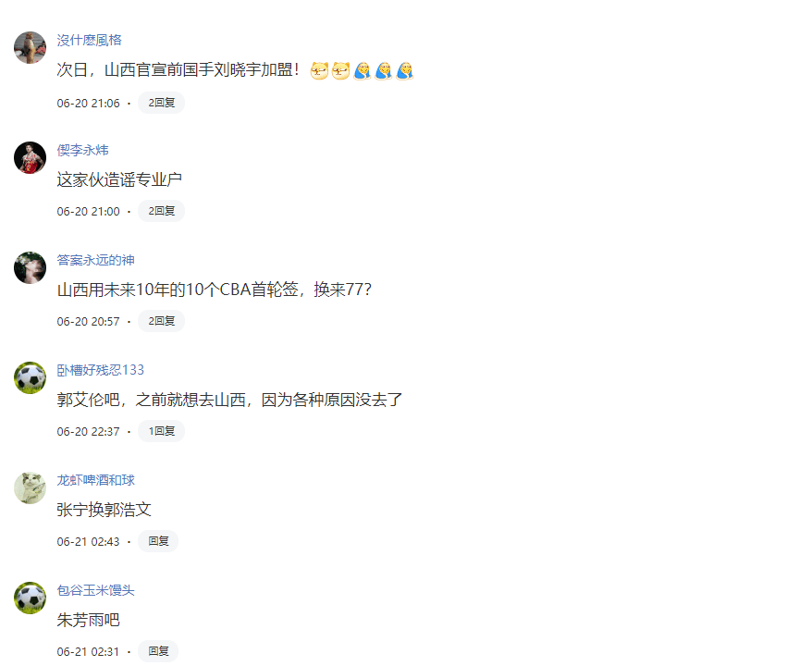The image size is (812, 666).
Task: Open avatar of user 偰李永炜
Action: [30, 157]
